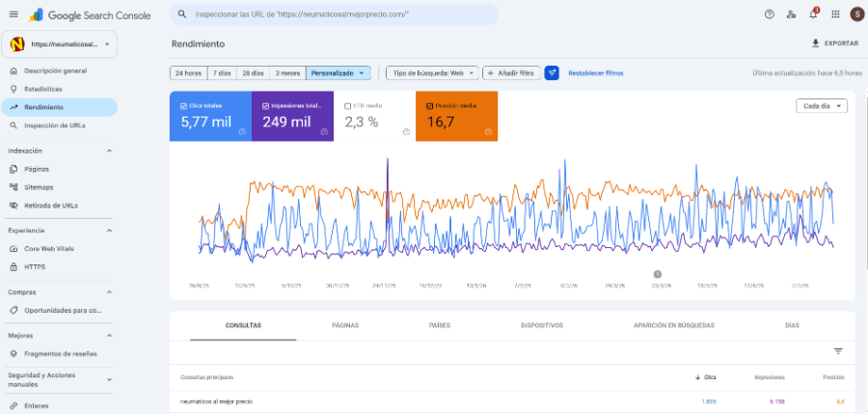Switch to the PÁGINAS tab
The width and height of the screenshot is (868, 414).
pyautogui.click(x=345, y=325)
